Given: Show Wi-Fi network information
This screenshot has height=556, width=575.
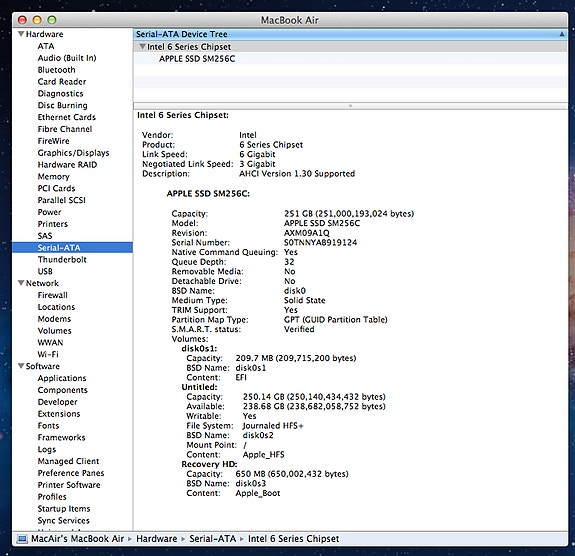Looking at the screenshot, I should pos(48,354).
